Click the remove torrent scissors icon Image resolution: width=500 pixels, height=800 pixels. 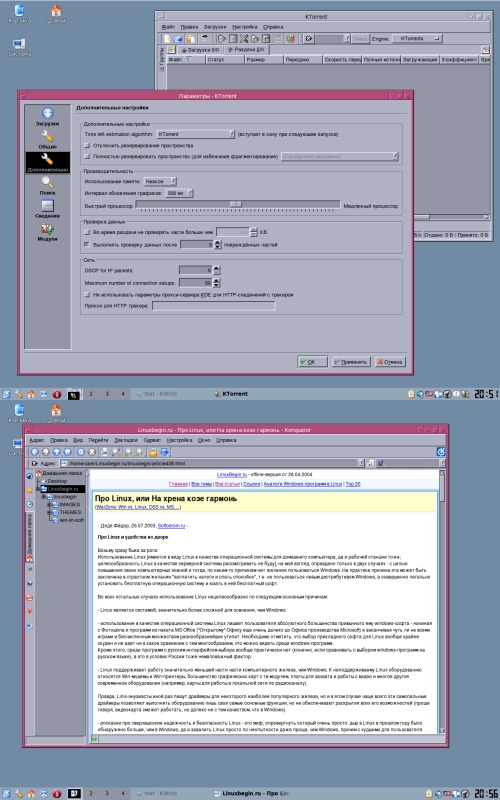244,39
